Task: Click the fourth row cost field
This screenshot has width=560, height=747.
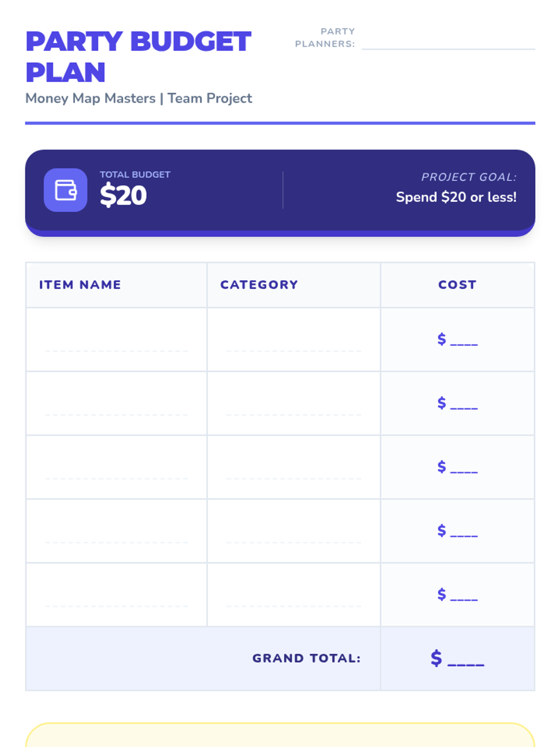Action: tap(458, 531)
